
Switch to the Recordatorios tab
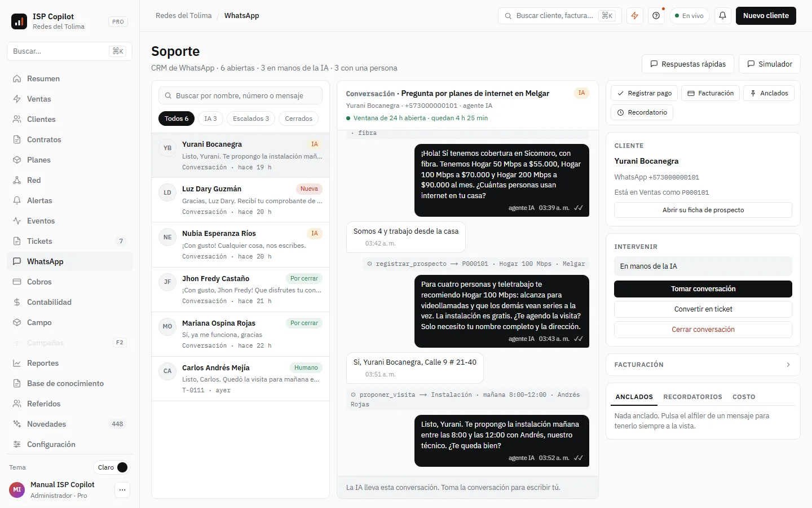tap(692, 397)
